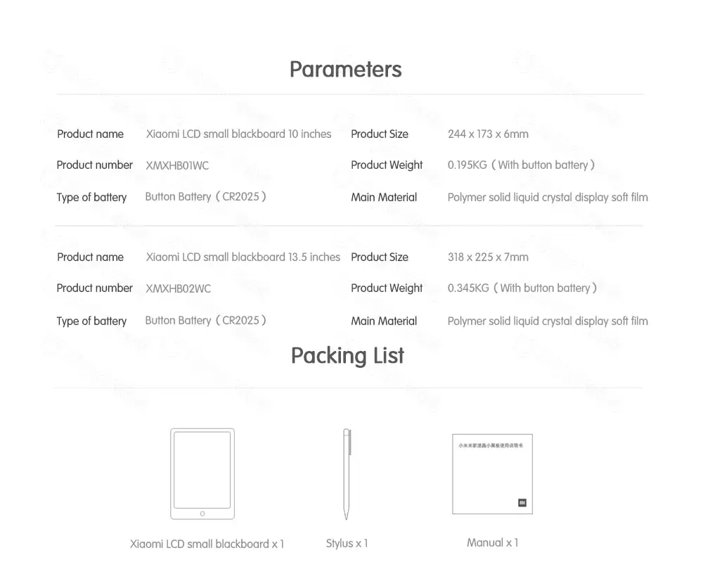703x588 pixels.
Task: Click the "Xiaomi LCD small blackboard x 1" caption
Action: point(207,544)
